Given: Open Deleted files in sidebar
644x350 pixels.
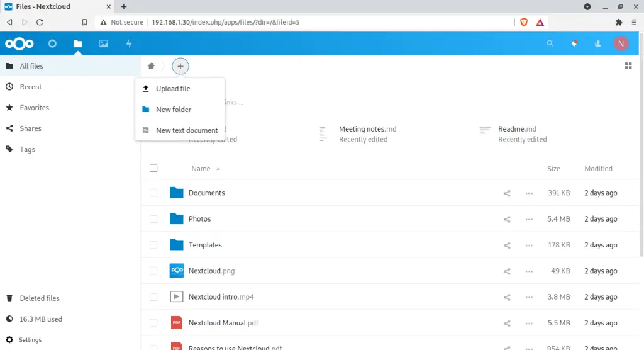Looking at the screenshot, I should coord(70,298).
